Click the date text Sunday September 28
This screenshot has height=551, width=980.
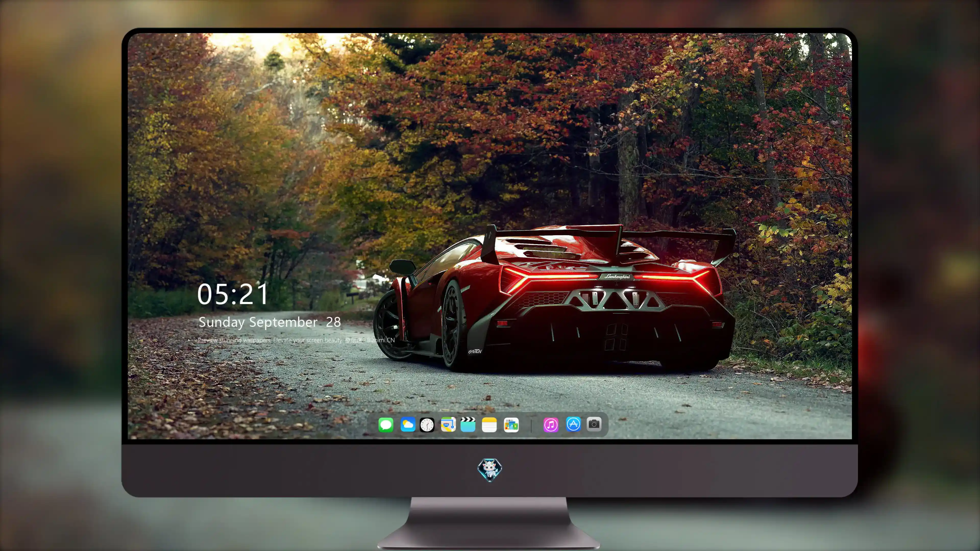tap(269, 322)
